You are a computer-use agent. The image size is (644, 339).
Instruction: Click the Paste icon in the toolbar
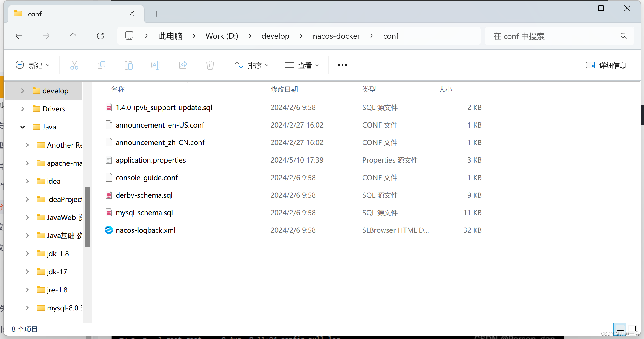click(129, 65)
